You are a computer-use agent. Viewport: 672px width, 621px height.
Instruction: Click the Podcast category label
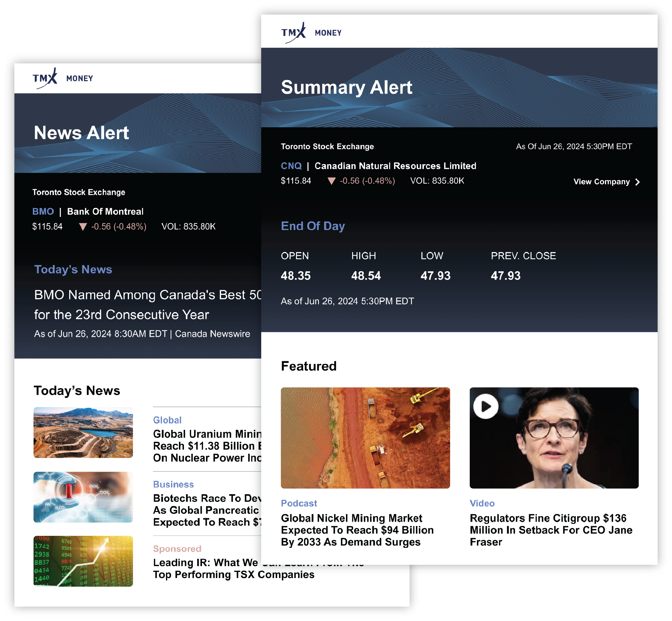point(299,503)
